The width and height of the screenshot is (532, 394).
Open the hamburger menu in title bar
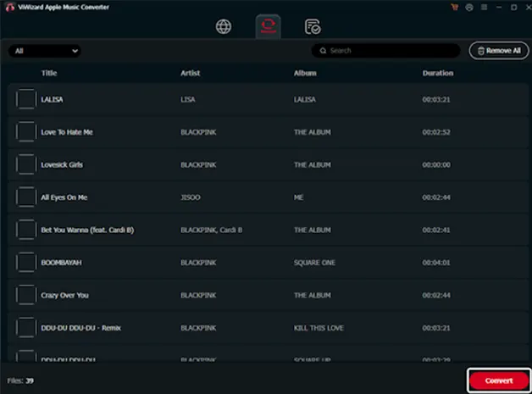[485, 7]
